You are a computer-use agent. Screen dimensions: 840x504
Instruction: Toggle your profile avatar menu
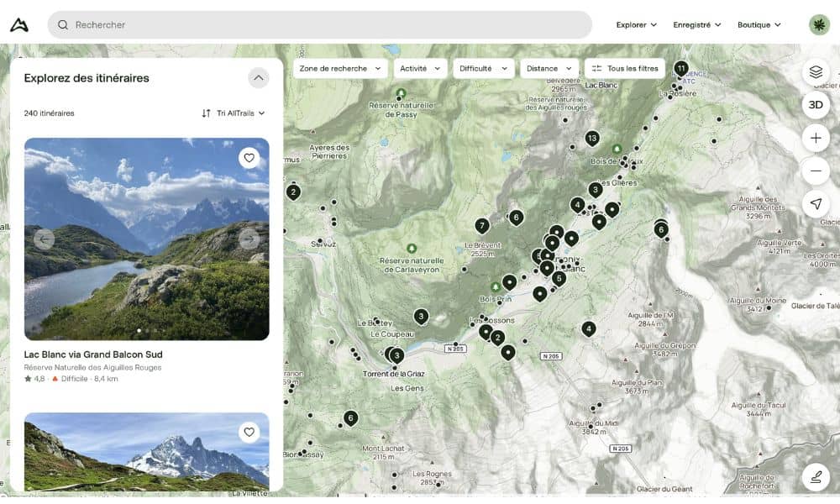[x=817, y=24]
